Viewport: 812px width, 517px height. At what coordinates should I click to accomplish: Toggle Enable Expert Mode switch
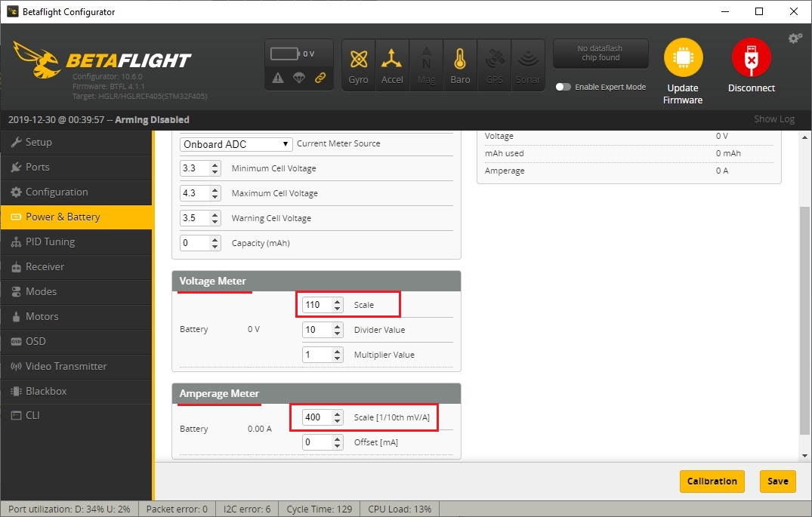(x=563, y=87)
